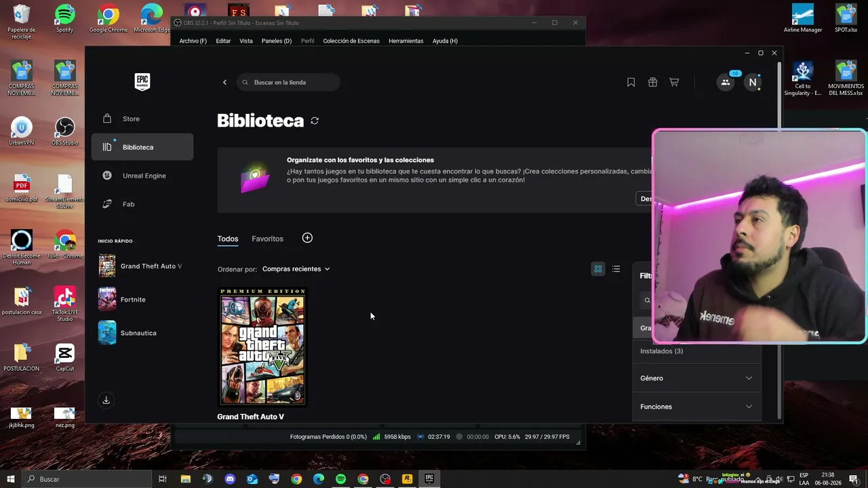Open Ayuda (H) menu in OBS
Image resolution: width=868 pixels, height=488 pixels.
click(445, 41)
